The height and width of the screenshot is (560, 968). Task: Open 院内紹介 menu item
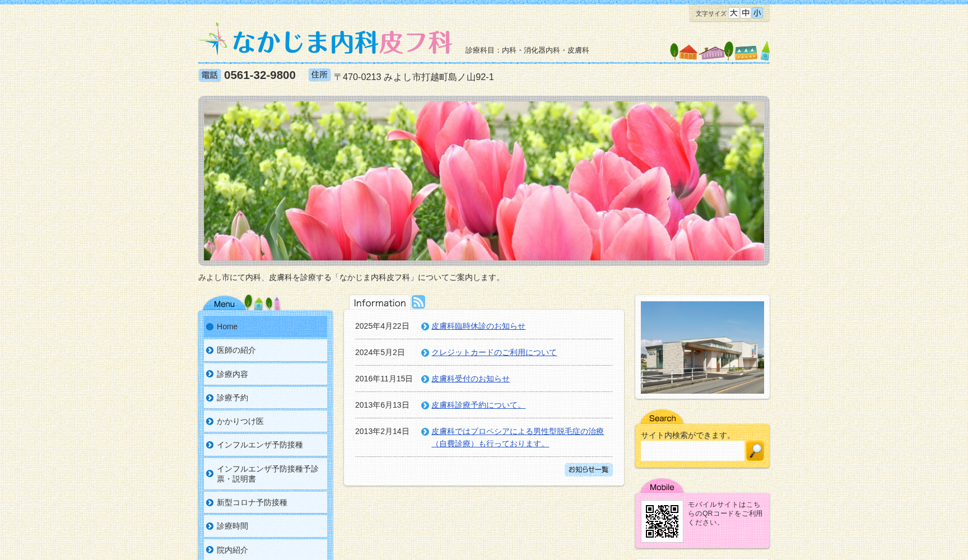(x=266, y=550)
